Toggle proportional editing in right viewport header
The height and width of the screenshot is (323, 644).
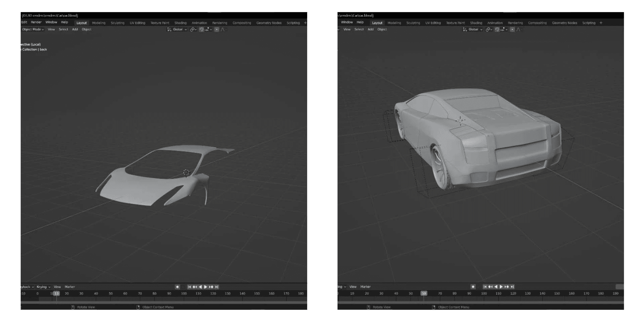[x=512, y=29]
